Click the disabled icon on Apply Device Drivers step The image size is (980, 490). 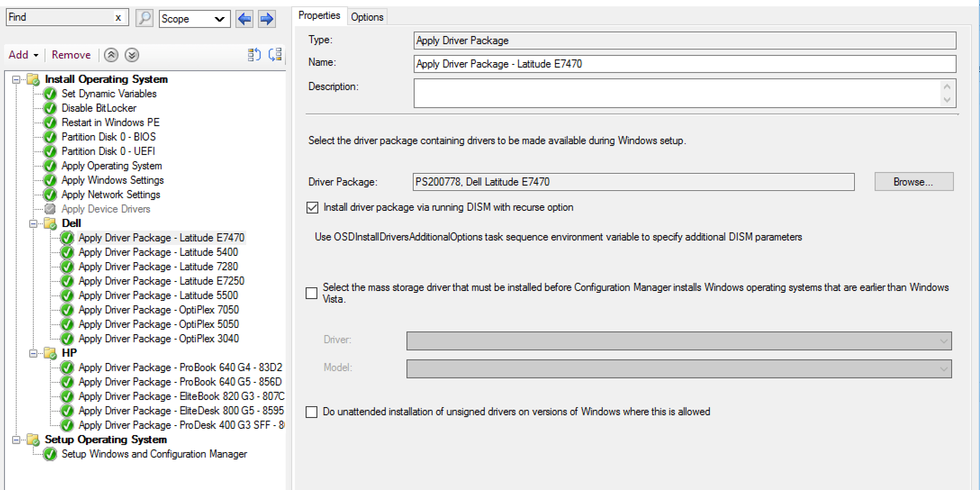pyautogui.click(x=50, y=209)
